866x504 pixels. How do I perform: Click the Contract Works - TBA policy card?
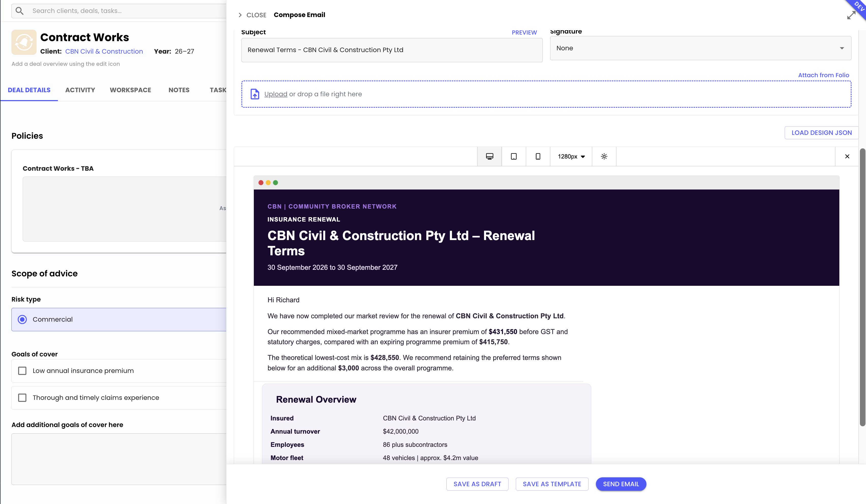tap(119, 201)
